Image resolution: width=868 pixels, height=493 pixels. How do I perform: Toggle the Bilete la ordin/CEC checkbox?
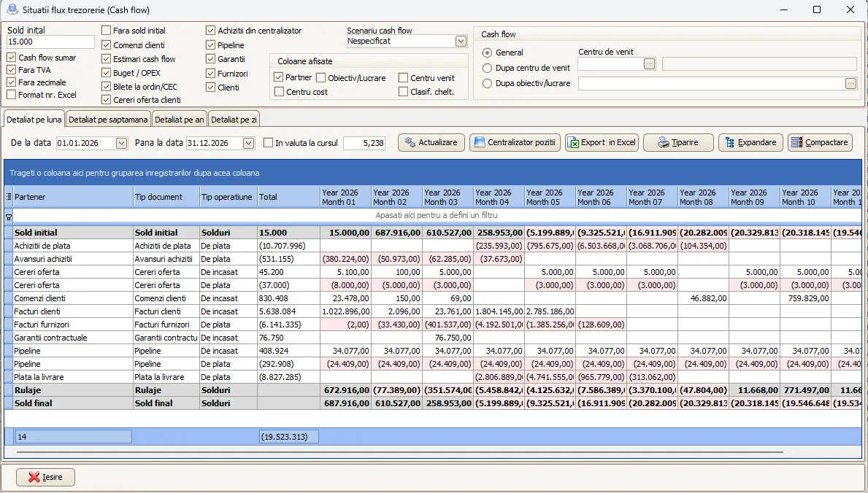[107, 86]
